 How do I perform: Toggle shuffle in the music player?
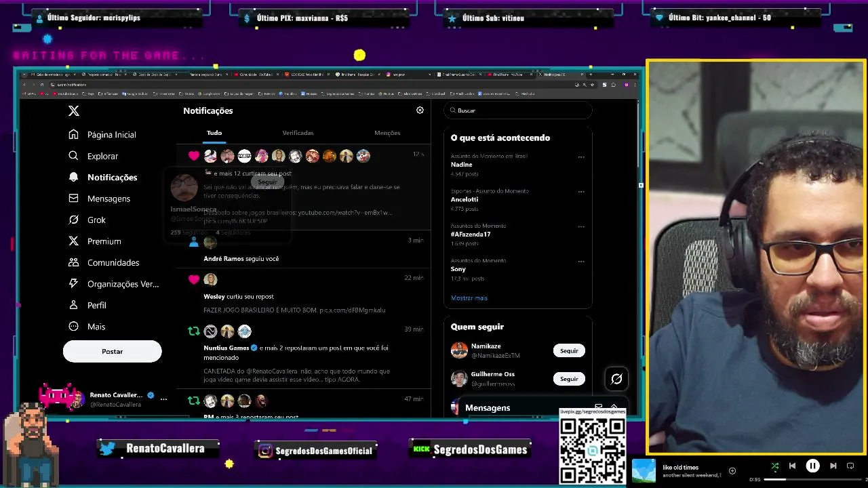click(x=775, y=466)
